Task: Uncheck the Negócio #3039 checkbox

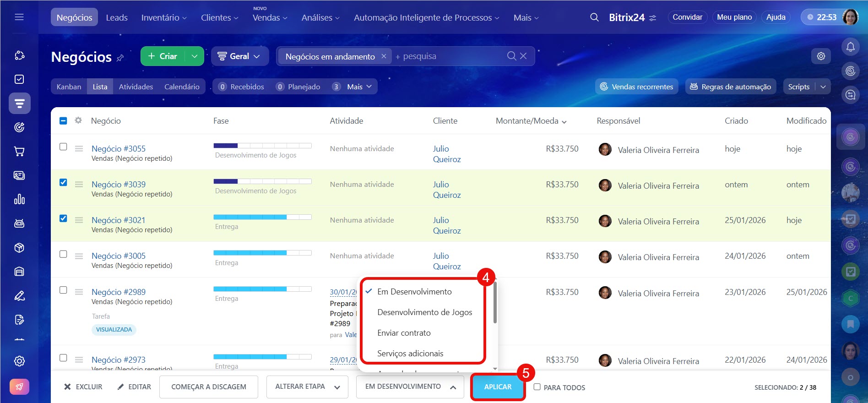Action: click(63, 182)
